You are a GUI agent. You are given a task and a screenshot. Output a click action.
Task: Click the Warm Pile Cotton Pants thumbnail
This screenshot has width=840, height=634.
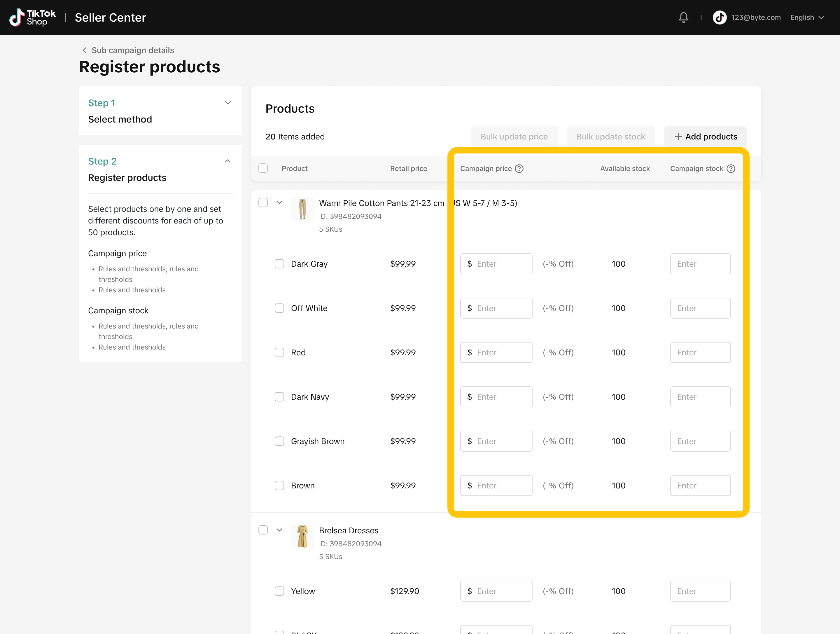pyautogui.click(x=302, y=209)
